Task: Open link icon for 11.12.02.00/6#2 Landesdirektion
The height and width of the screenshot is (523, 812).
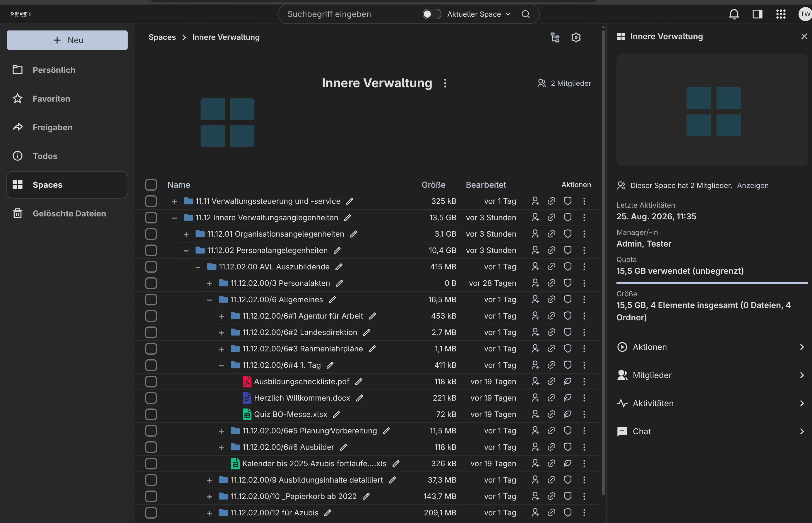Action: coord(551,332)
